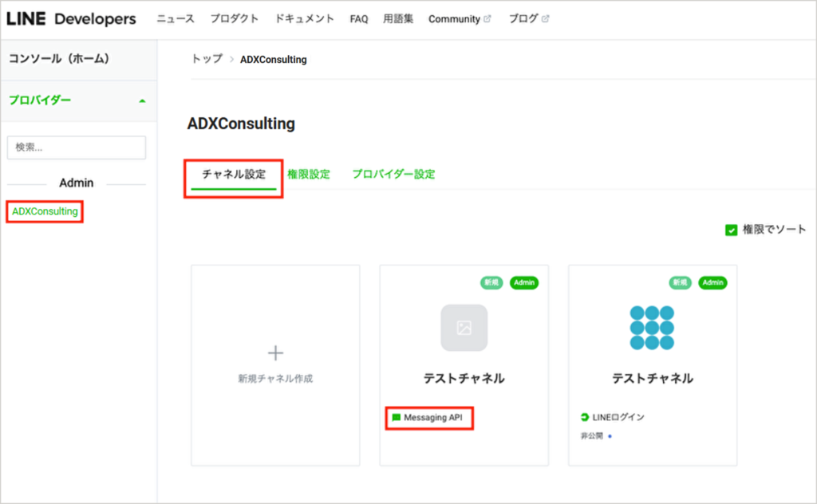
Task: Click the plus icon for new channel
Action: (x=275, y=352)
